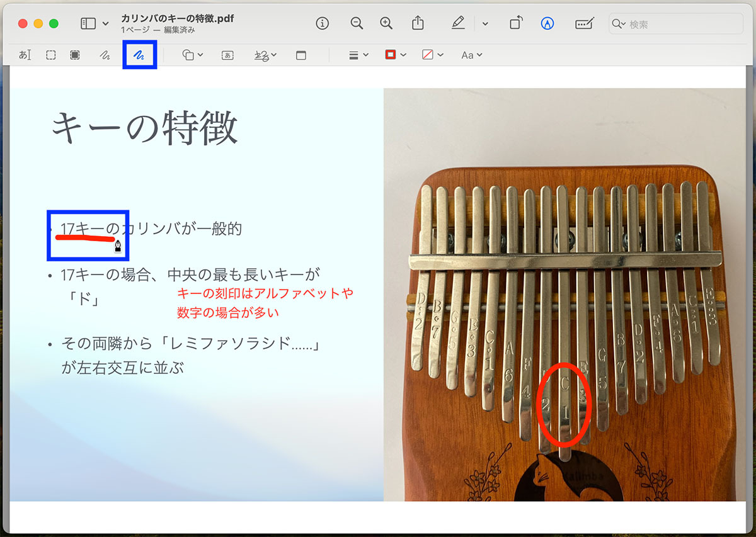Activate the redact selection tool
The height and width of the screenshot is (537, 756).
click(75, 55)
